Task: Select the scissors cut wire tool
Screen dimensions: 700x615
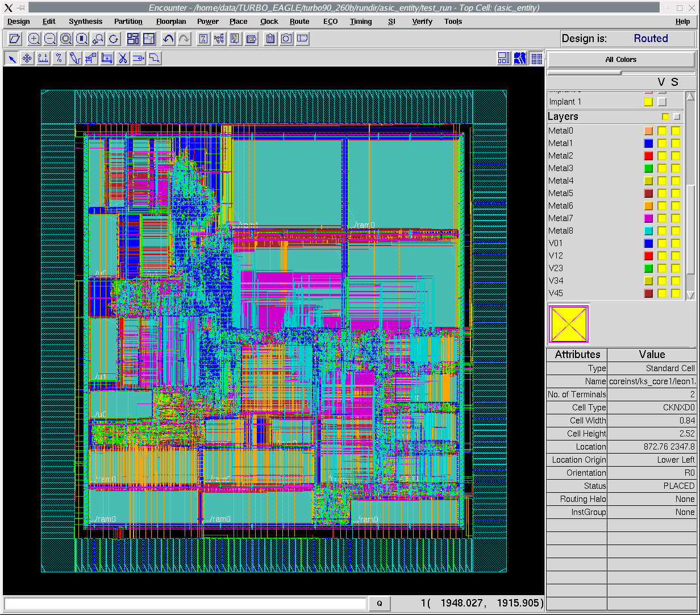Action: 123,58
